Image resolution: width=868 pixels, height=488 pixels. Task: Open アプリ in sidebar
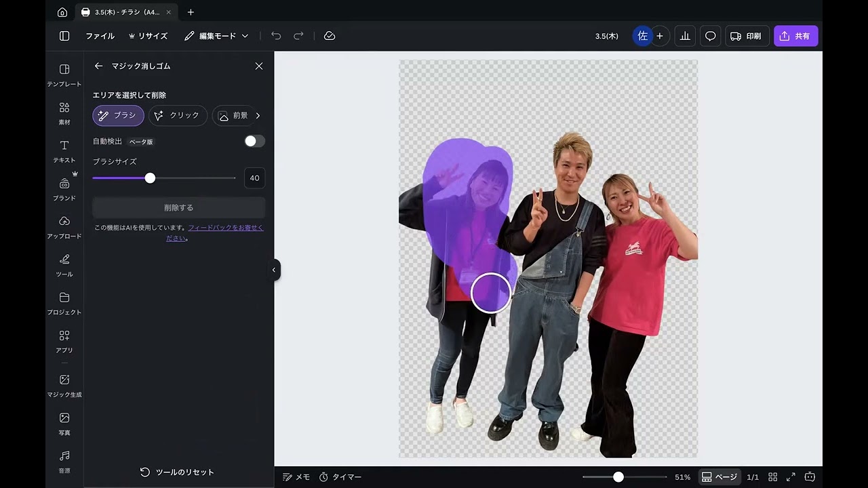(64, 340)
